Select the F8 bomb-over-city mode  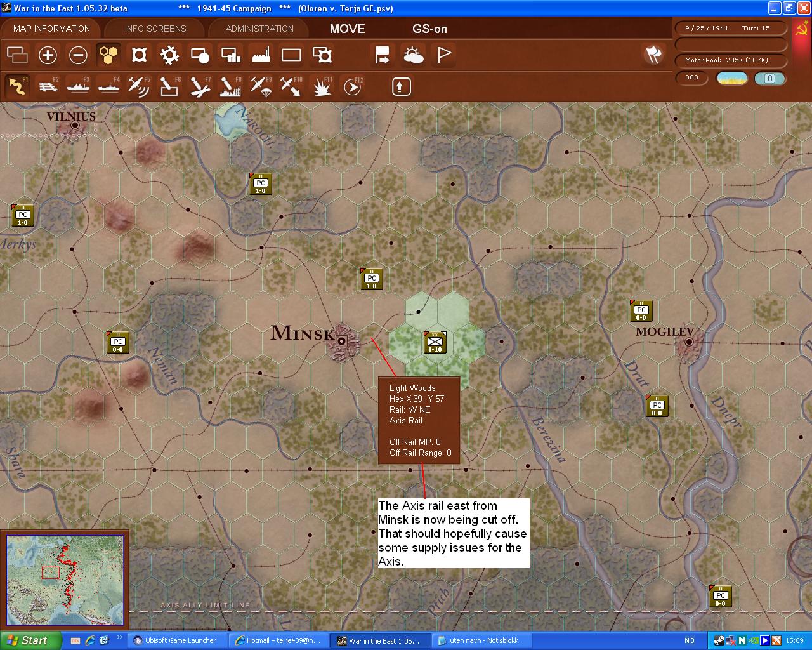(x=230, y=86)
